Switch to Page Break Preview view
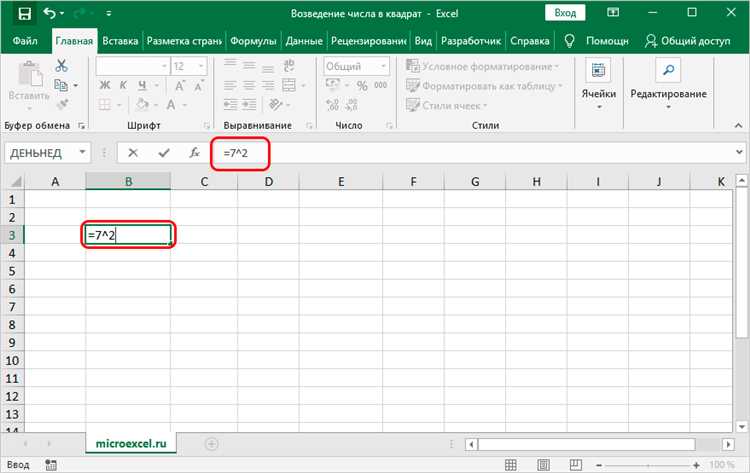Viewport: 750px width, 473px height. (576, 464)
